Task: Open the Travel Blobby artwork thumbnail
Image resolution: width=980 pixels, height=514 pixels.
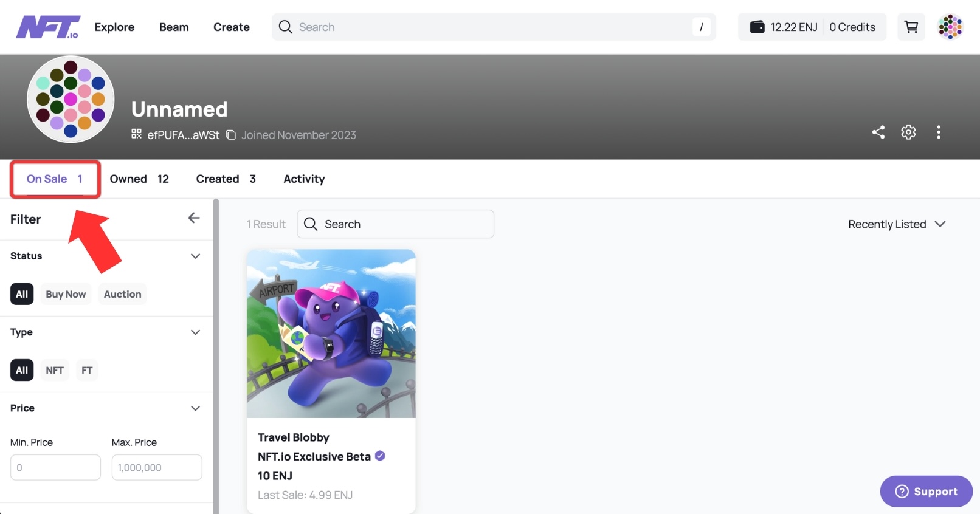Action: point(331,334)
